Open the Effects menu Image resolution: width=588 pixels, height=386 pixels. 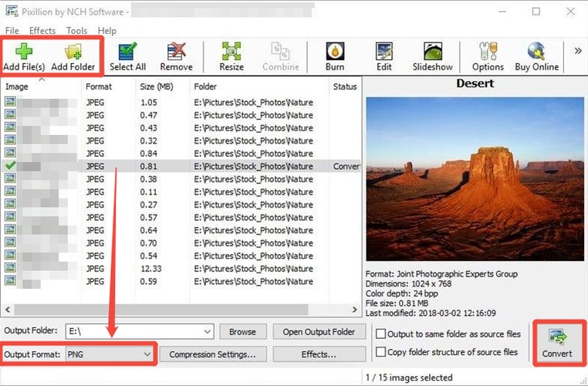(42, 31)
